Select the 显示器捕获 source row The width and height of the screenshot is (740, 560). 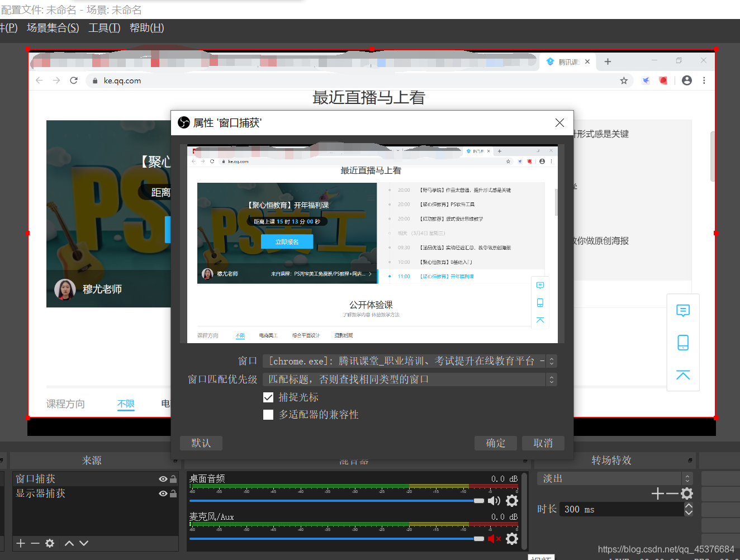tap(95, 493)
